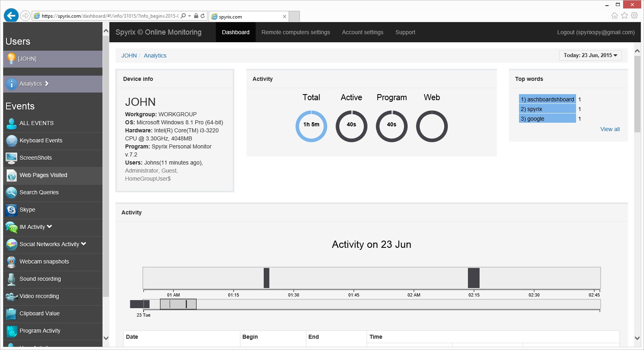Viewport: 644px width, 350px height.
Task: Click the Analytics info icon
Action: coord(11,84)
